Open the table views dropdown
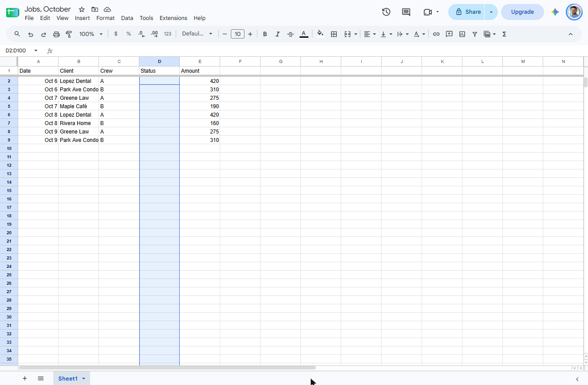Screen dimensions: 588x385 click(489, 34)
